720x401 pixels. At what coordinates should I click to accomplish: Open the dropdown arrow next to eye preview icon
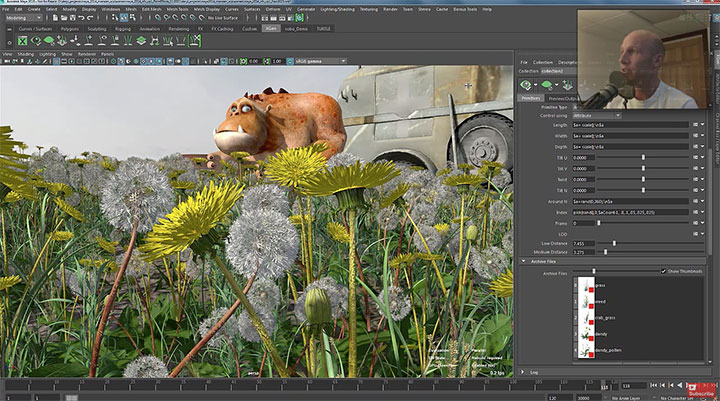coord(535,85)
